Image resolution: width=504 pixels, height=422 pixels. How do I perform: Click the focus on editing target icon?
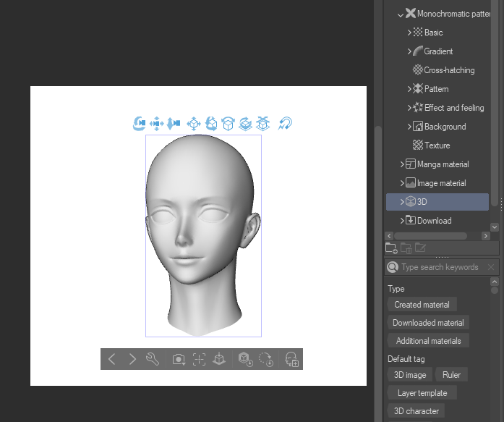[x=199, y=359]
